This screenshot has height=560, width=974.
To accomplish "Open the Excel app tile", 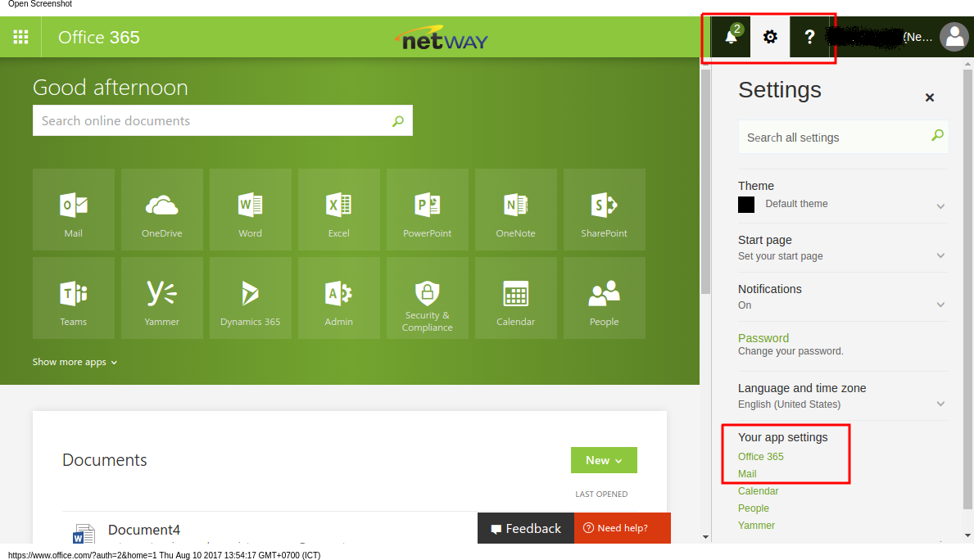I will pos(338,210).
